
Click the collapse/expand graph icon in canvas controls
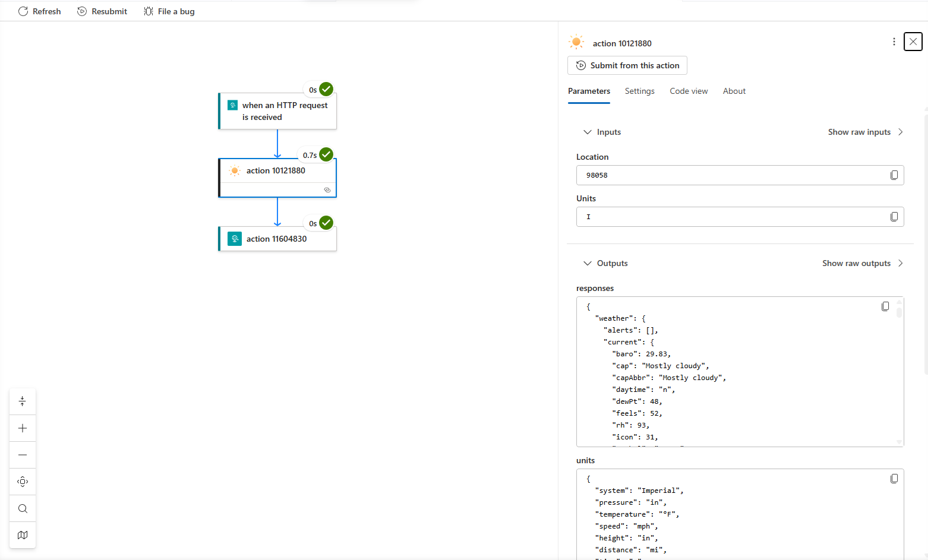click(23, 401)
